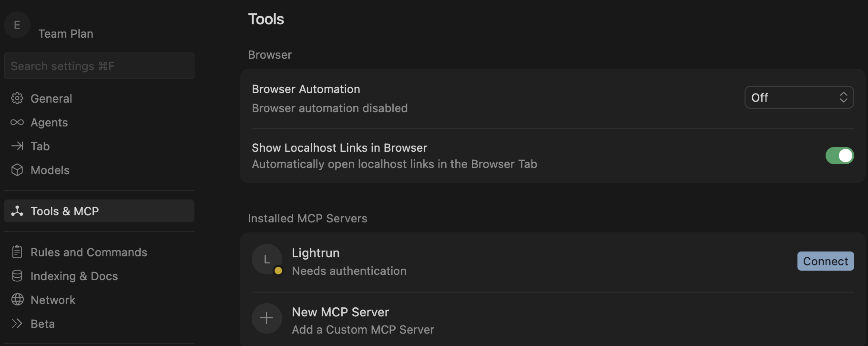Select the Indexing & Docs database icon
The width and height of the screenshot is (868, 346).
pyautogui.click(x=17, y=276)
